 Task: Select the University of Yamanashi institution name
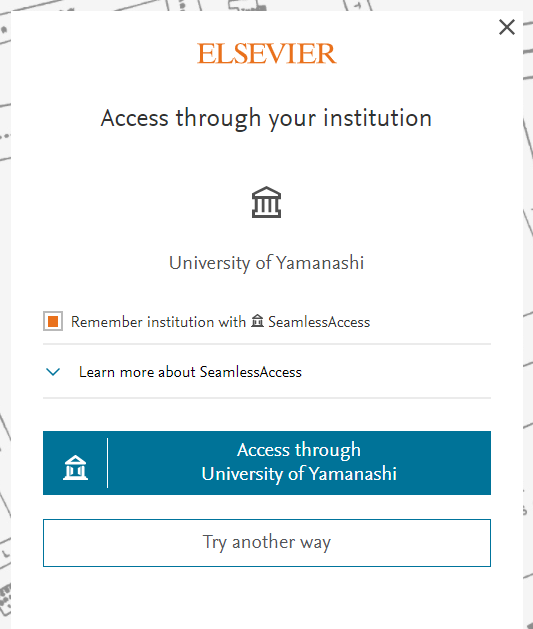pyautogui.click(x=266, y=263)
